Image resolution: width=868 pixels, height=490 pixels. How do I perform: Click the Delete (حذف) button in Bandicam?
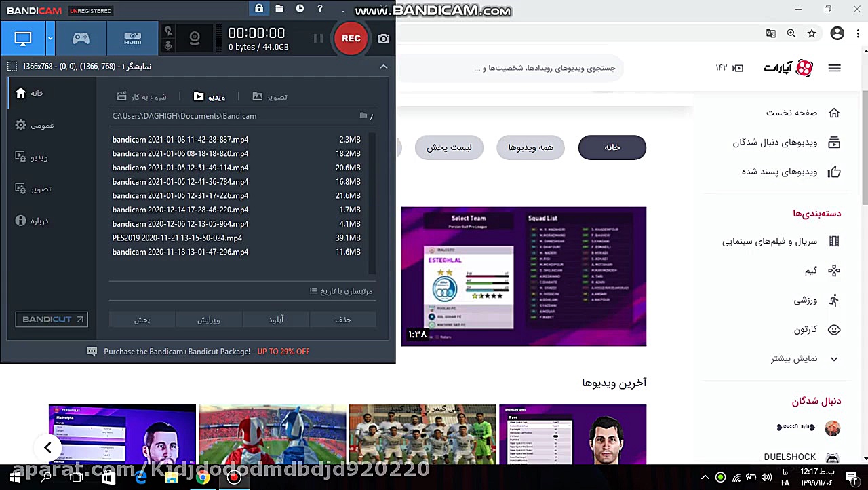pos(343,320)
